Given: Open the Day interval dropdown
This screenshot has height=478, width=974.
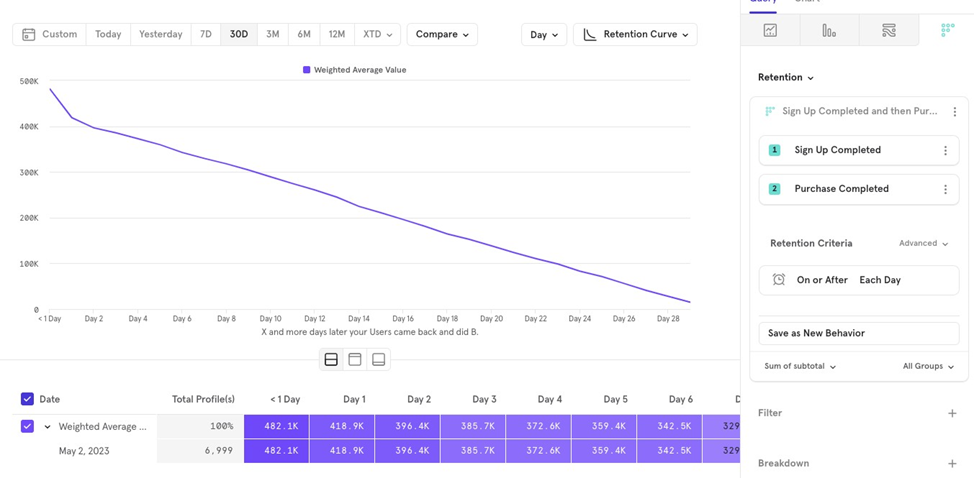Looking at the screenshot, I should [544, 34].
